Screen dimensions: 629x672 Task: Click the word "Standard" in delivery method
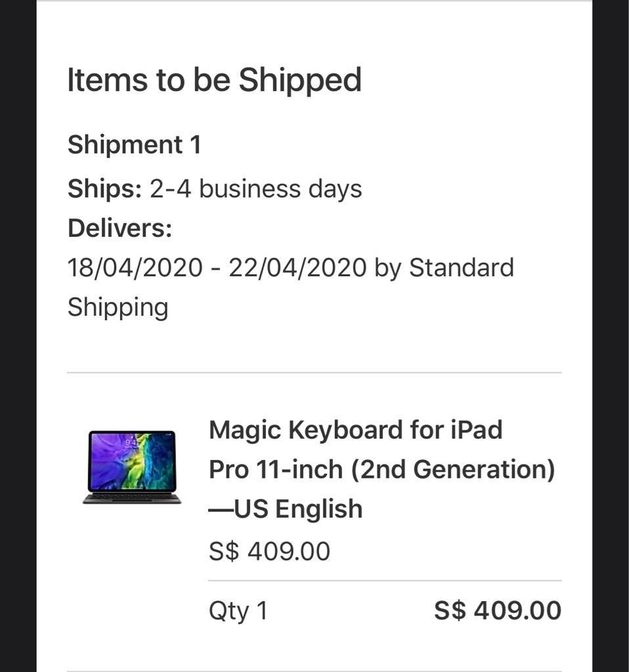click(461, 268)
